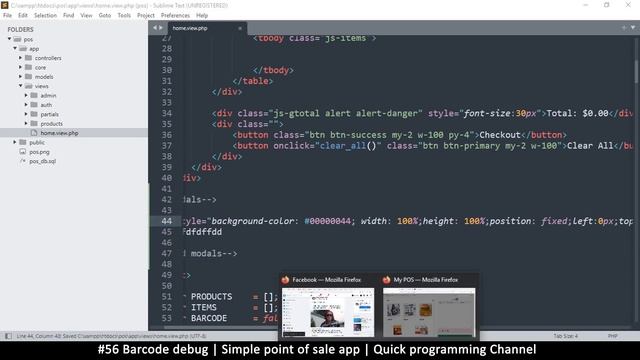
Task: Click the products folder icon
Action: [34, 124]
